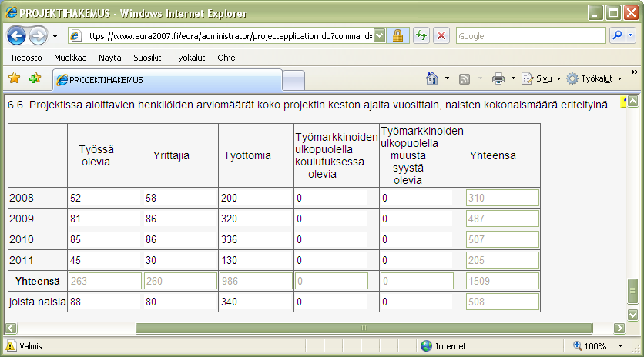
Task: Open Favorites Center star icon
Action: [15, 78]
